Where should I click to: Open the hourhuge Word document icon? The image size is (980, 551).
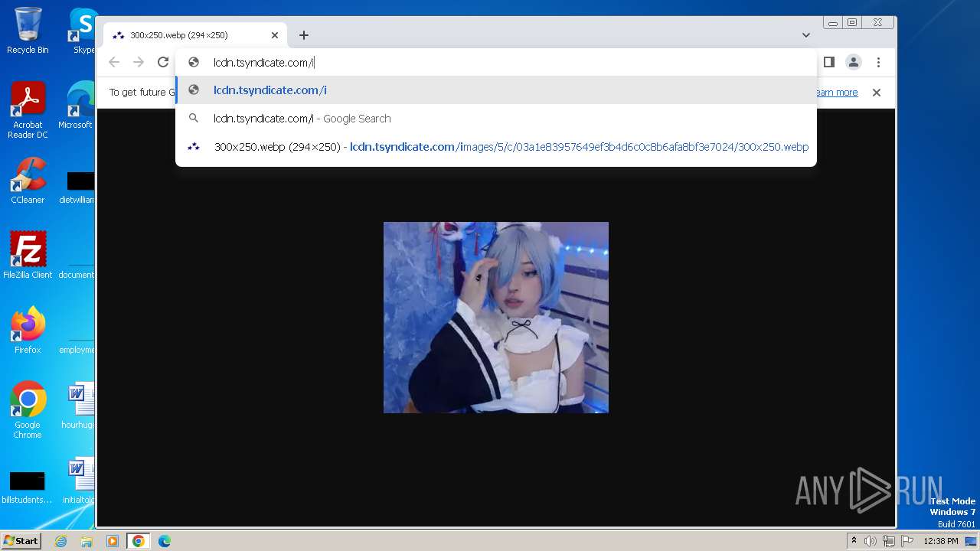pos(78,406)
